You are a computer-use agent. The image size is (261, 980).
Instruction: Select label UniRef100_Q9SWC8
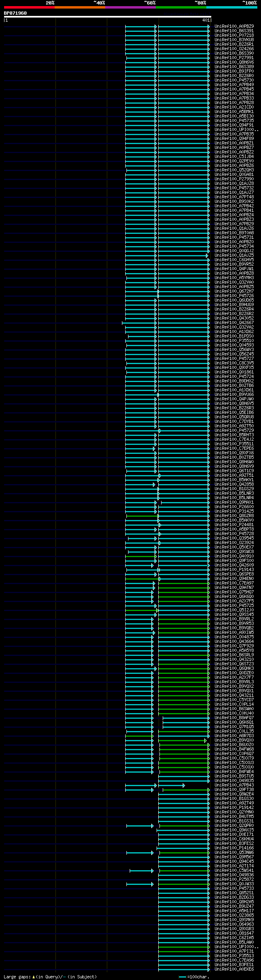[234, 551]
